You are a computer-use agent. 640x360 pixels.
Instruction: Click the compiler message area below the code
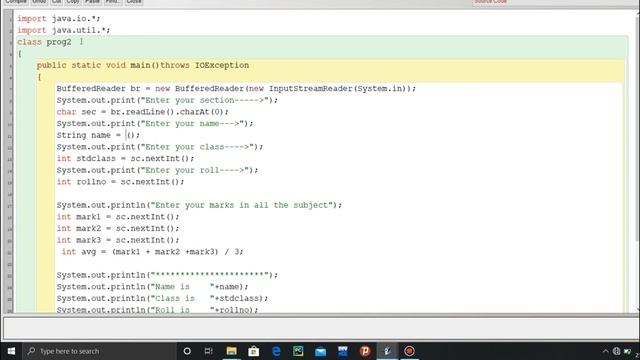(320, 328)
